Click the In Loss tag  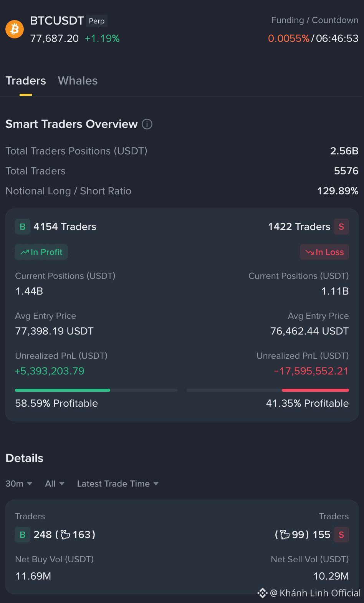(324, 252)
